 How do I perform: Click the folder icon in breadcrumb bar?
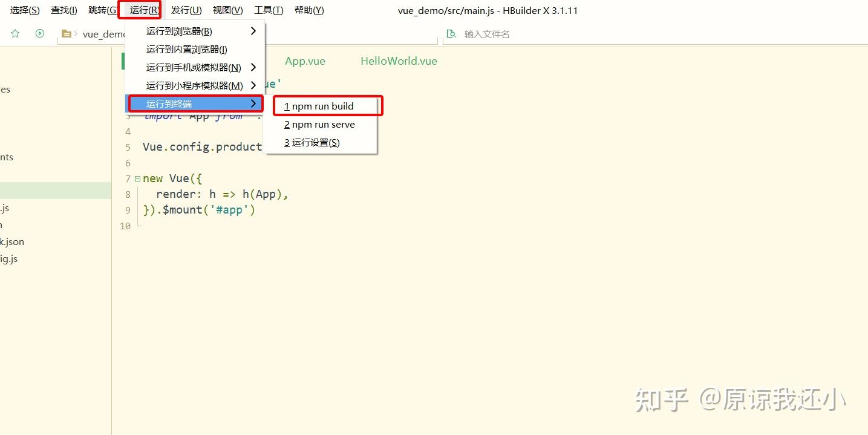click(67, 34)
